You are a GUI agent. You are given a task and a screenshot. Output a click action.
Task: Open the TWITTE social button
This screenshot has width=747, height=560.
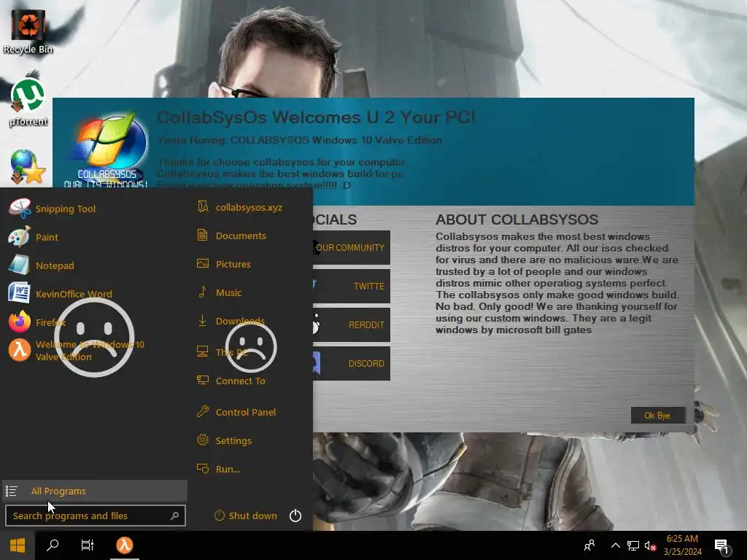[x=352, y=286]
